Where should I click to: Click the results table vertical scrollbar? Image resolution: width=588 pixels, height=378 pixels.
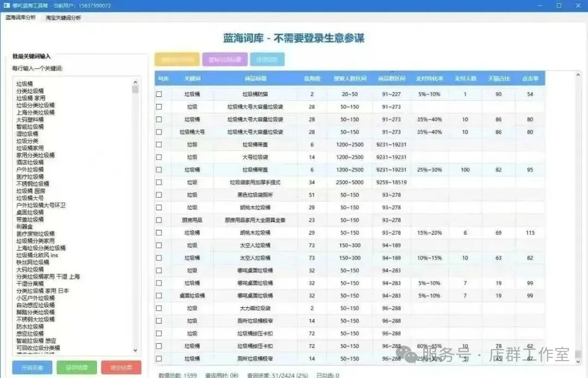(x=578, y=218)
